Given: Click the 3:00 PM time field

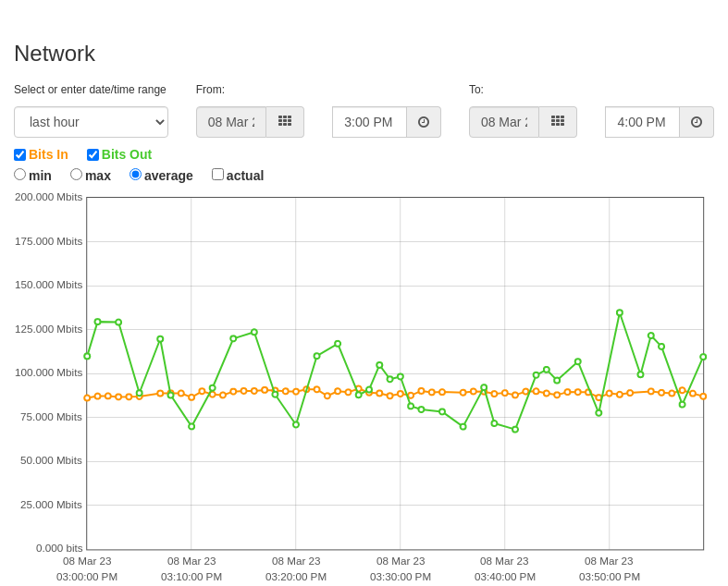Looking at the screenshot, I should [370, 122].
